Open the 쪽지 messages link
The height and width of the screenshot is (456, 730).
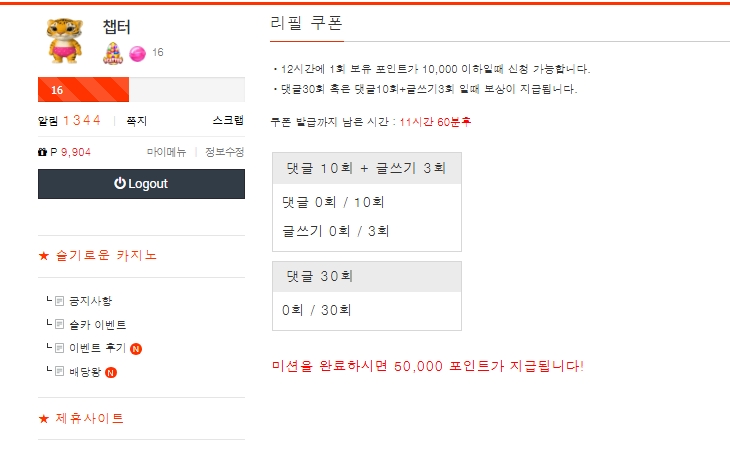pos(136,120)
